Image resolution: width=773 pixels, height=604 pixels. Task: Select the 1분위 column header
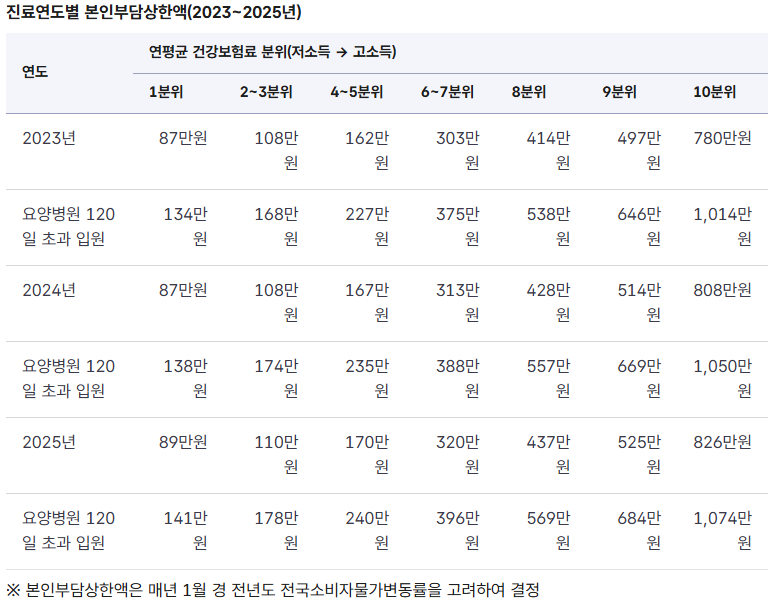point(165,92)
